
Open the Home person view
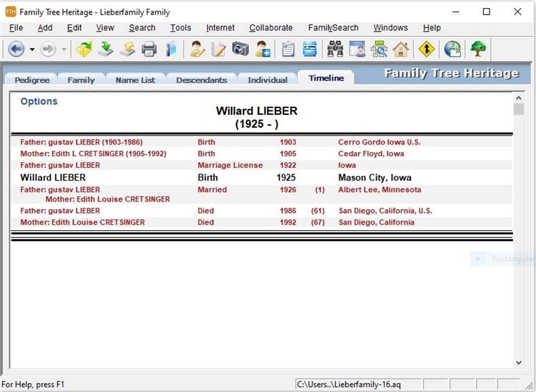[x=402, y=49]
